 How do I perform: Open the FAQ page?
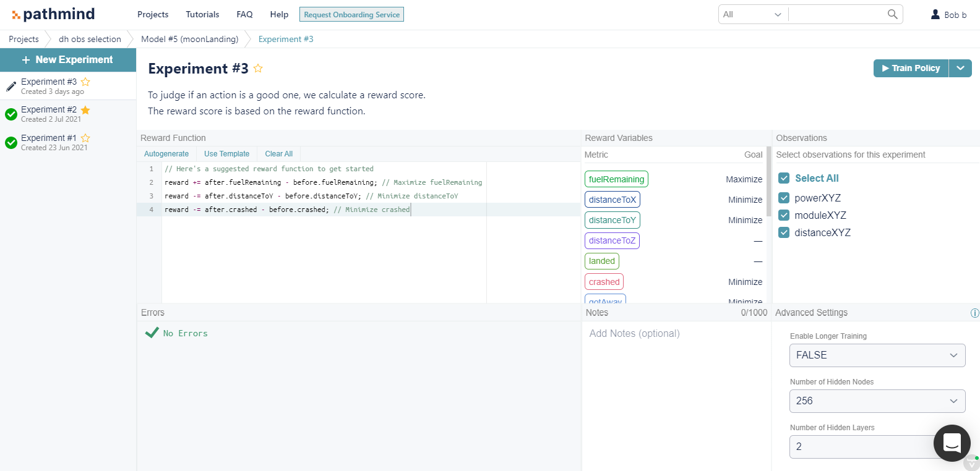(x=244, y=14)
